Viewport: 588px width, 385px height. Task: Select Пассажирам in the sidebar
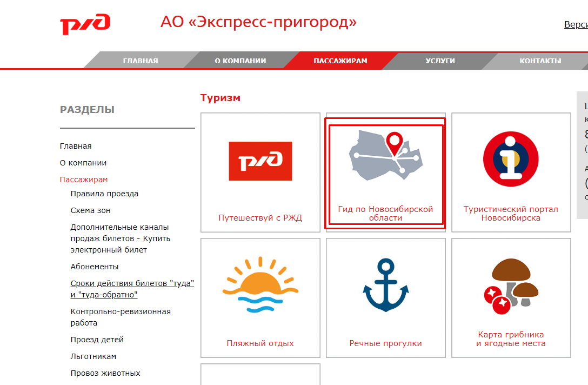click(84, 180)
